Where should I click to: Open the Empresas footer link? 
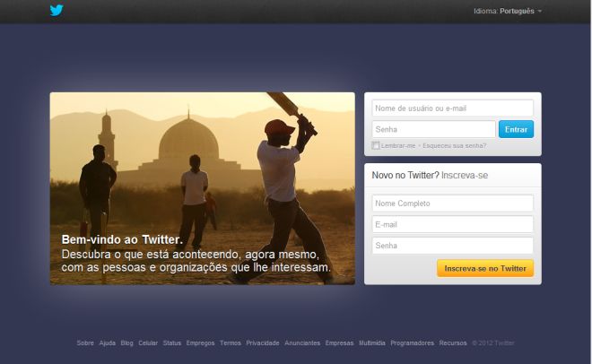[x=339, y=342]
